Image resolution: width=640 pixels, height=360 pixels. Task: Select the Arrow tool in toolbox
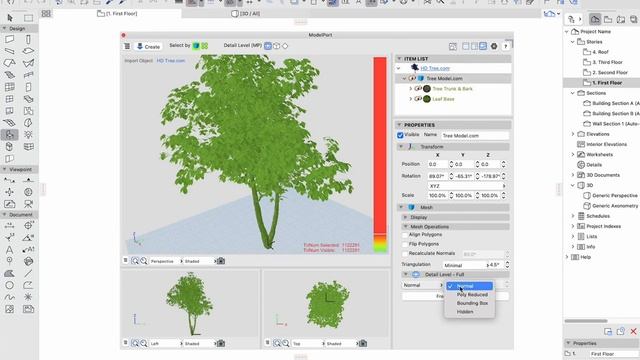point(10,18)
